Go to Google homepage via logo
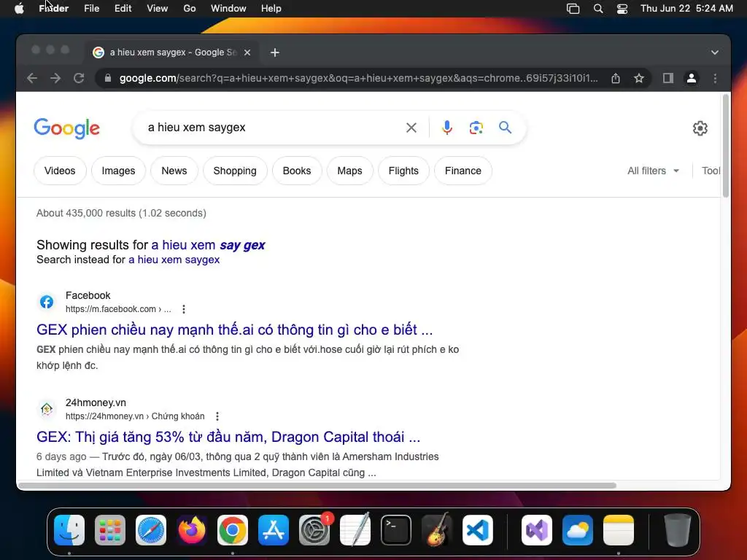Viewport: 747px width, 560px height. point(66,128)
